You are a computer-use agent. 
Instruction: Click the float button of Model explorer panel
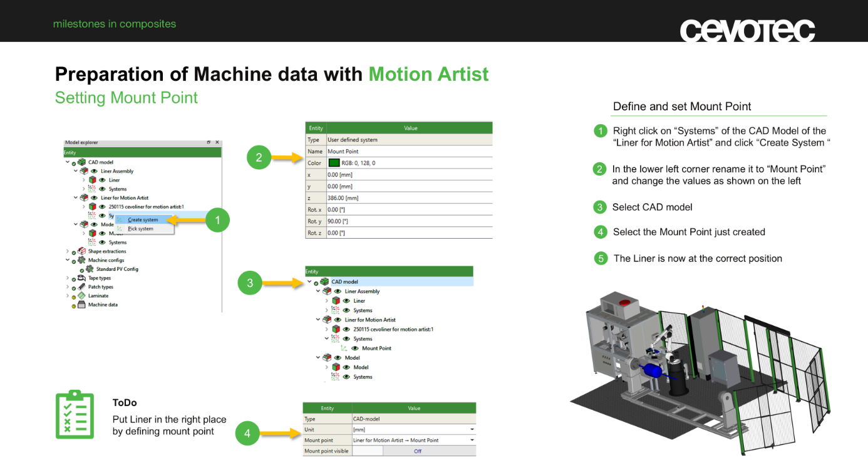(x=209, y=142)
